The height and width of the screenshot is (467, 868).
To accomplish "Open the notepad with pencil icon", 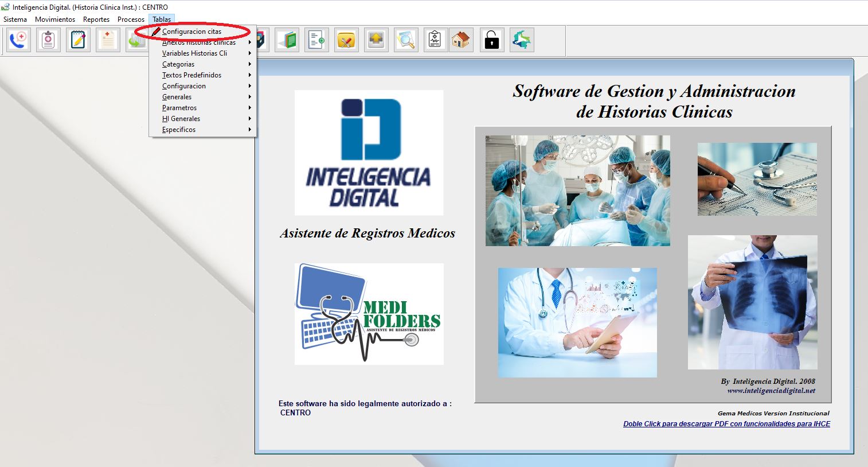I will click(x=78, y=40).
